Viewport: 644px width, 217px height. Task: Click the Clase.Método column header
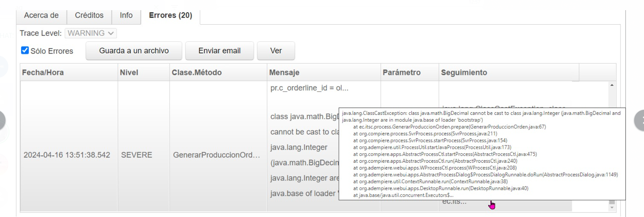196,72
